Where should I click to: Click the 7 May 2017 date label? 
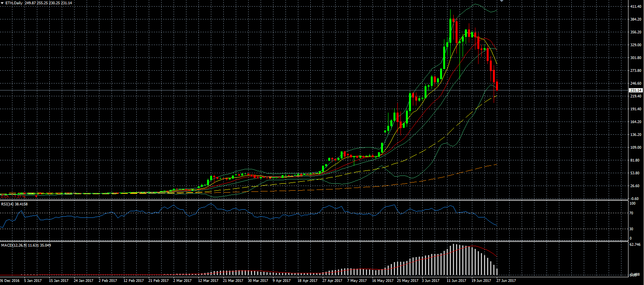click(357, 281)
